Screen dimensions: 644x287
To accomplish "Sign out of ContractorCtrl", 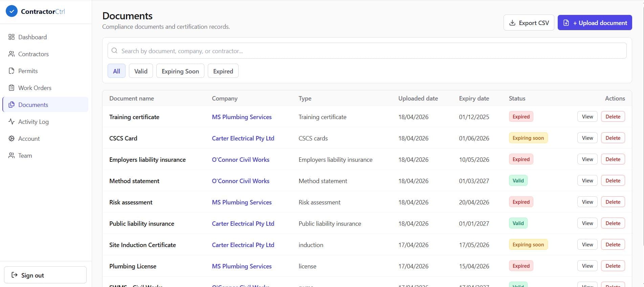I will point(45,275).
